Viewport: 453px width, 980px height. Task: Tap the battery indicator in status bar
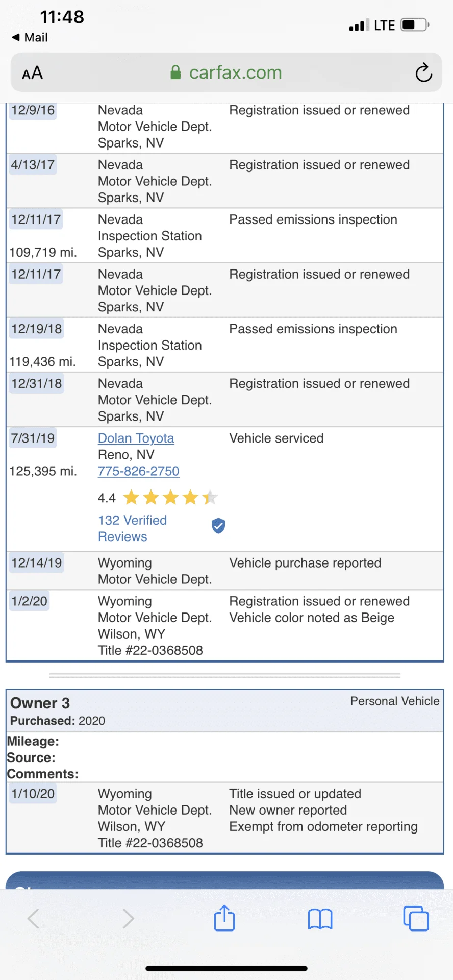pyautogui.click(x=415, y=25)
